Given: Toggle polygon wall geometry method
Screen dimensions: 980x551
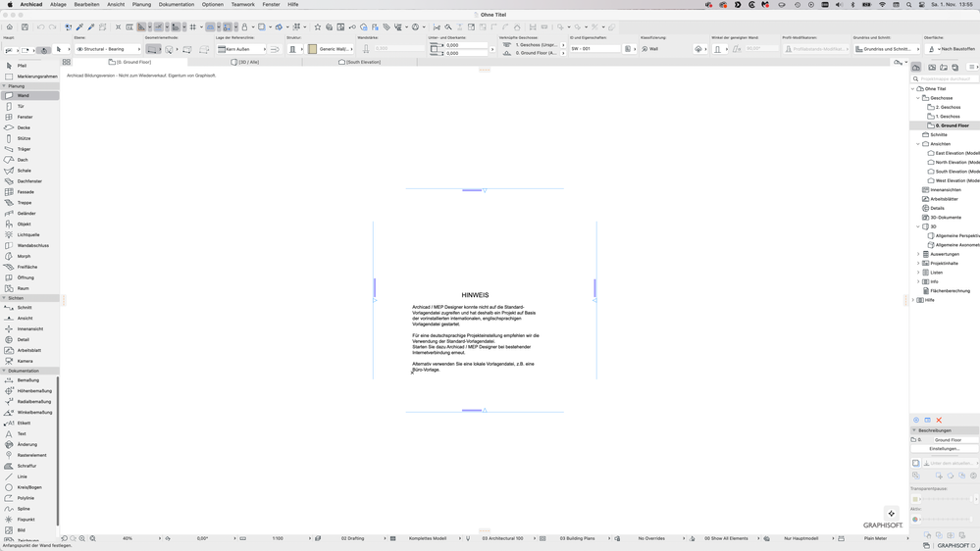Looking at the screenshot, I should (x=204, y=49).
